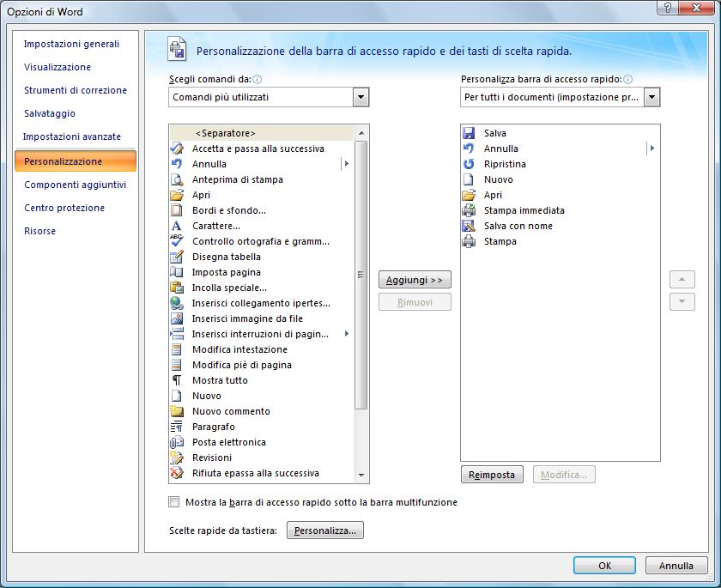721x588 pixels.
Task: Click the Incolla speciale clipboard icon
Action: coord(177,288)
